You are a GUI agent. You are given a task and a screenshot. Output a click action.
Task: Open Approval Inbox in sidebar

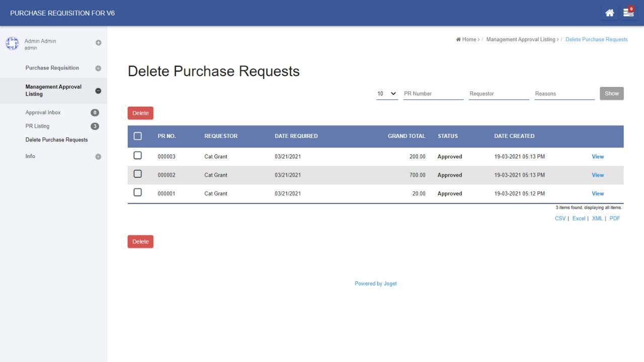pyautogui.click(x=43, y=113)
